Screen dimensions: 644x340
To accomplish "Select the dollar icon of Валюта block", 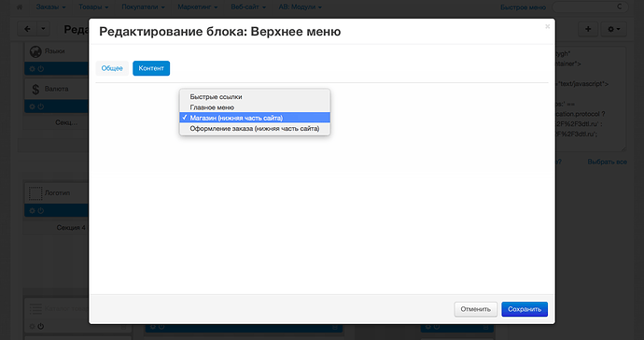I will 35,90.
